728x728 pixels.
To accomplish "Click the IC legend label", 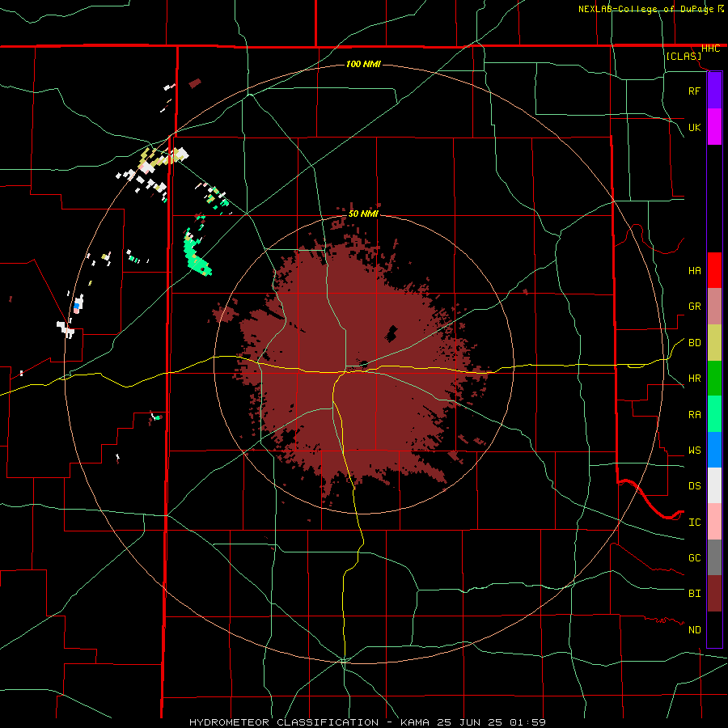I will click(x=694, y=522).
